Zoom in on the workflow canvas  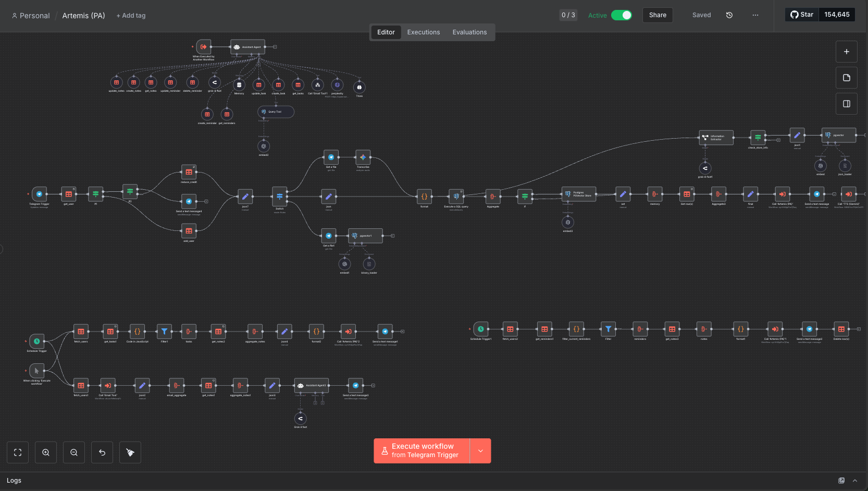(46, 452)
